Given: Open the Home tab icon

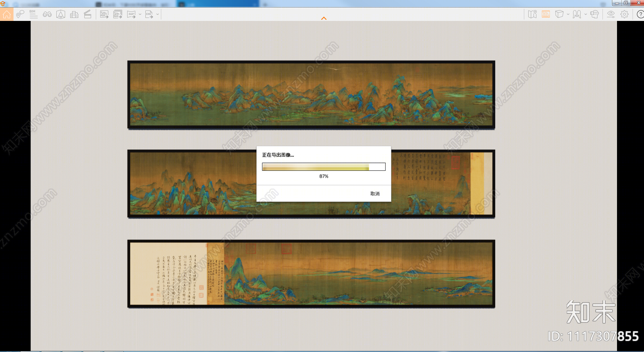Looking at the screenshot, I should click(x=6, y=14).
